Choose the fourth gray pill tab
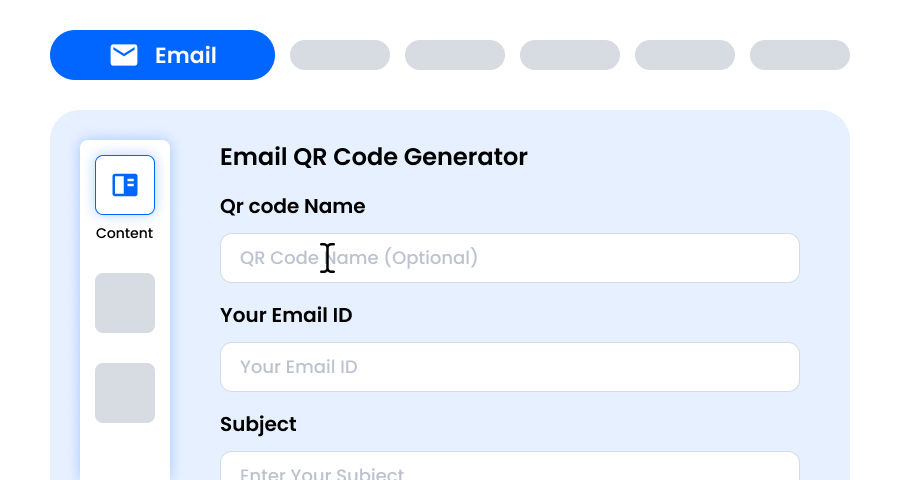The height and width of the screenshot is (480, 900). click(685, 55)
